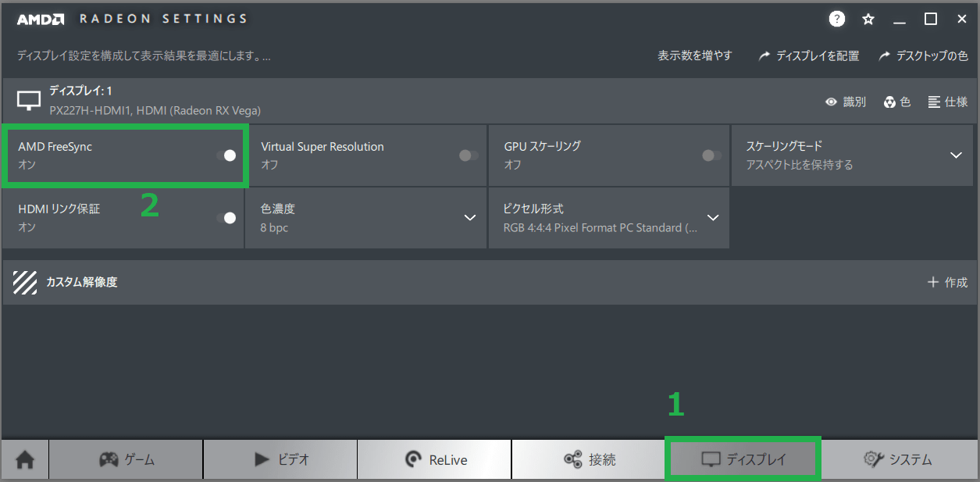Turn on GPU スケーリング toggle
Image resolution: width=980 pixels, height=482 pixels.
711,155
